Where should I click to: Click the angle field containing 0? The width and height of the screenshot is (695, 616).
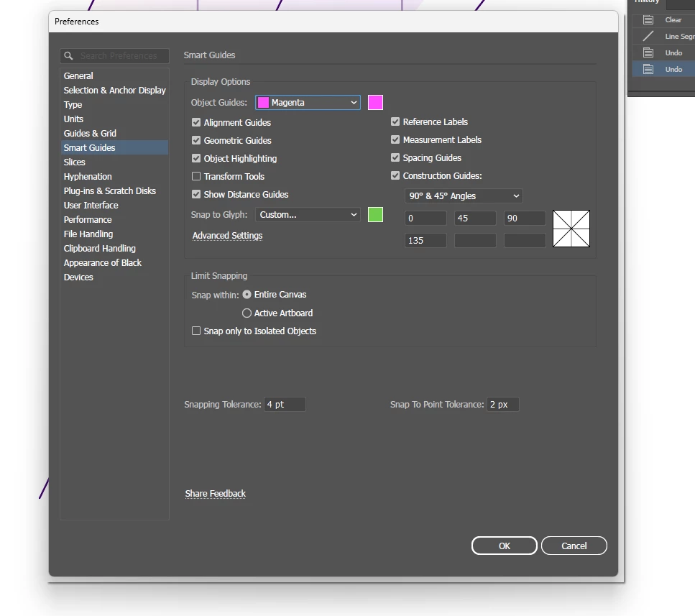pyautogui.click(x=425, y=218)
